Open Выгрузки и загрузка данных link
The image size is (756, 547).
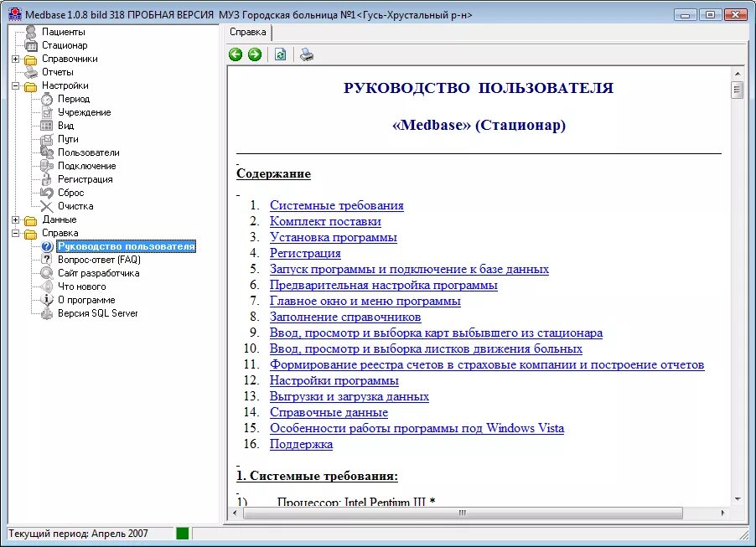349,396
